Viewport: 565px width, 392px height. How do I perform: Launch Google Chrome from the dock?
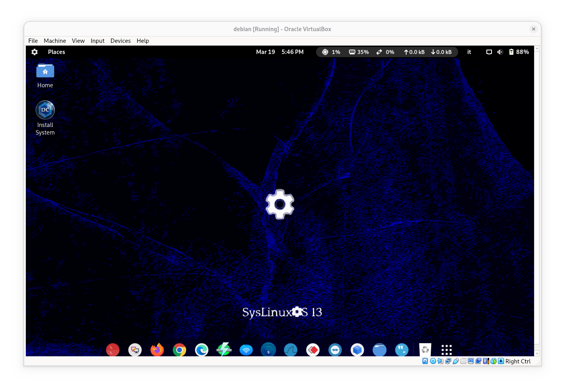pos(179,350)
